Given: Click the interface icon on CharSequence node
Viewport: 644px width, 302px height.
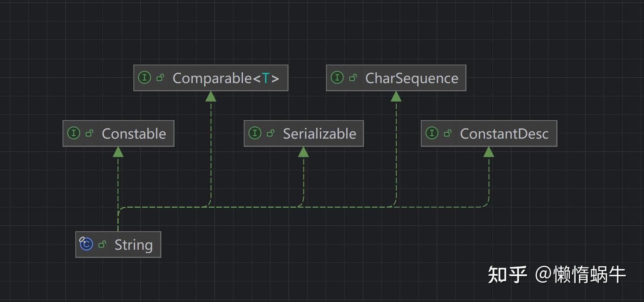Looking at the screenshot, I should coord(337,78).
